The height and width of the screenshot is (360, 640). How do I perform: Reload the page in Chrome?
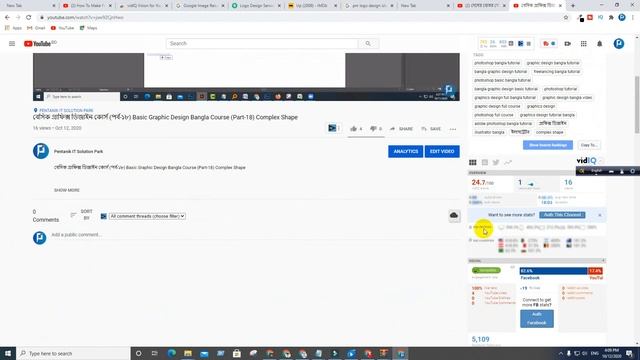29,18
